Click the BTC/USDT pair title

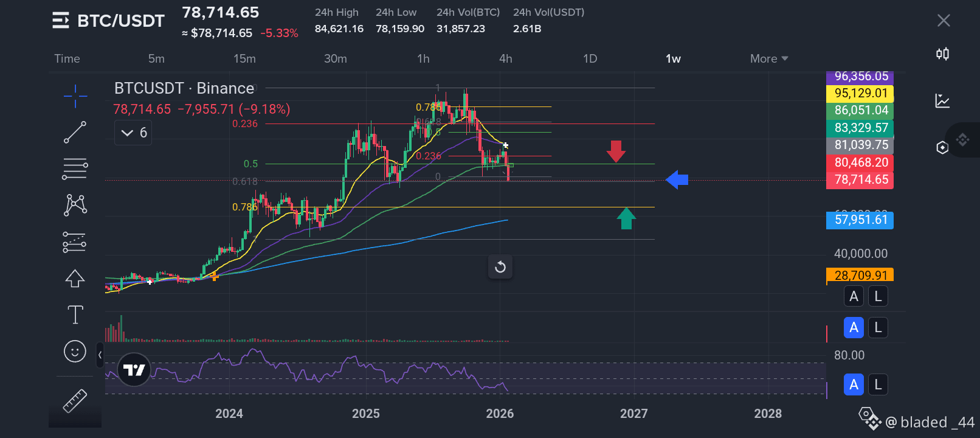point(121,21)
